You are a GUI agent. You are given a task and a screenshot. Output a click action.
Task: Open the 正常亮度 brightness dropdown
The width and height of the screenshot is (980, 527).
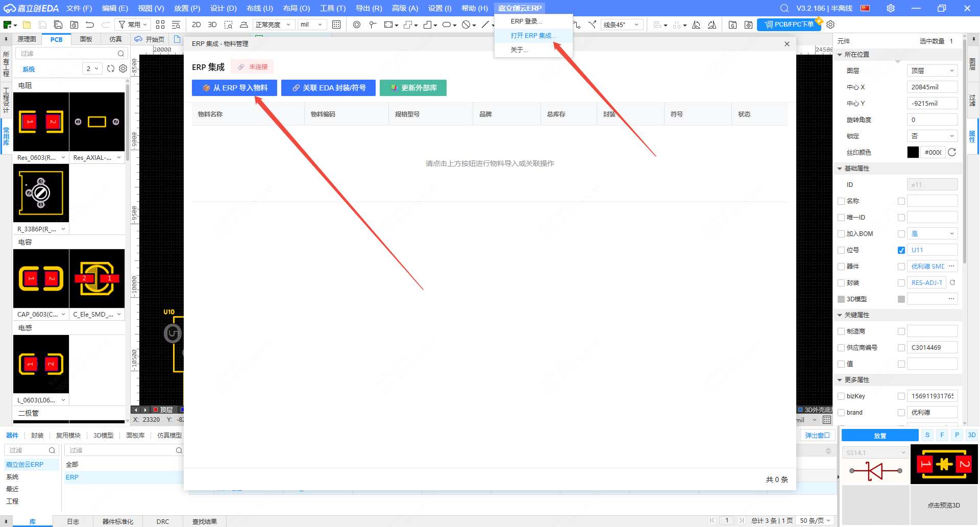click(273, 25)
